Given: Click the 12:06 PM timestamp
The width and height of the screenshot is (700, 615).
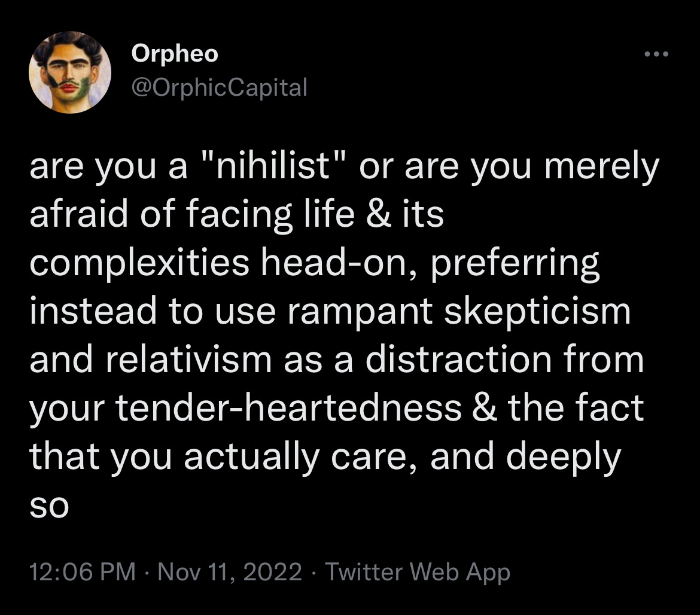Looking at the screenshot, I should pyautogui.click(x=83, y=572).
